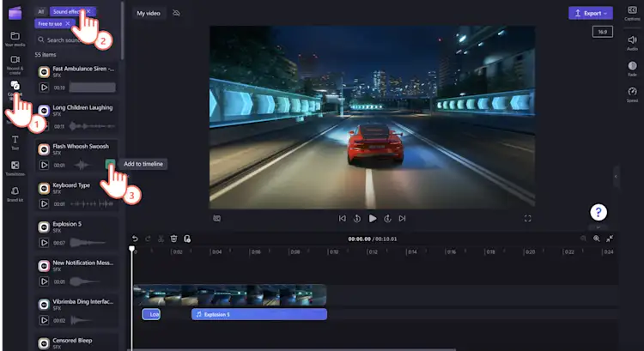644x351 pixels.
Task: Click the Search sounds input field
Action: pyautogui.click(x=76, y=39)
